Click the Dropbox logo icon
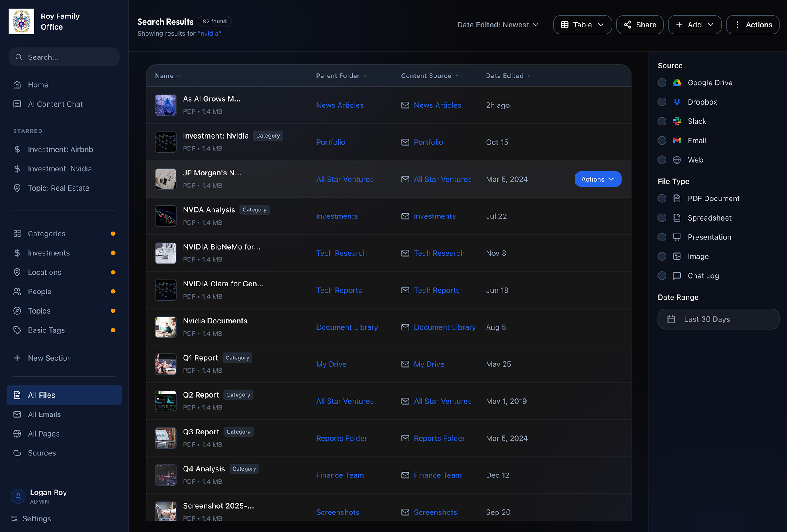Screen dimensions: 787x532 point(677,102)
